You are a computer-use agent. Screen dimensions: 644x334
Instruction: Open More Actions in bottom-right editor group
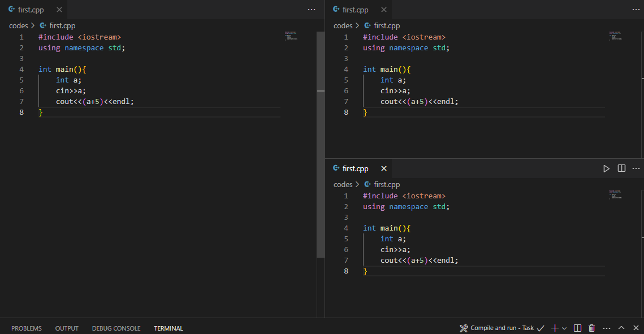tap(636, 168)
